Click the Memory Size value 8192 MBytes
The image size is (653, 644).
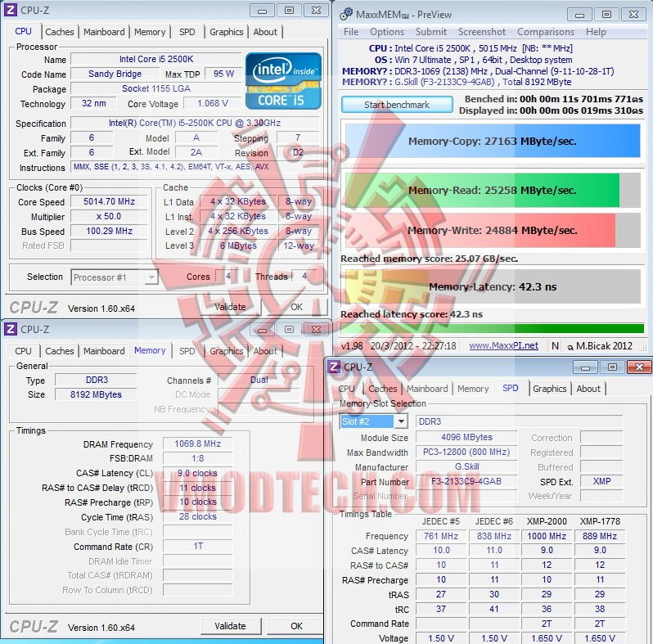[x=96, y=394]
